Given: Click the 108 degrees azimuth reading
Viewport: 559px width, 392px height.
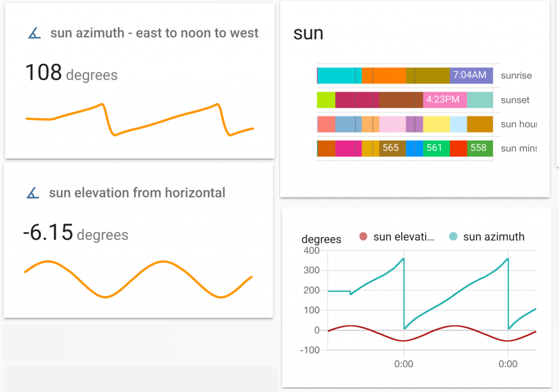Looking at the screenshot, I should click(x=72, y=73).
